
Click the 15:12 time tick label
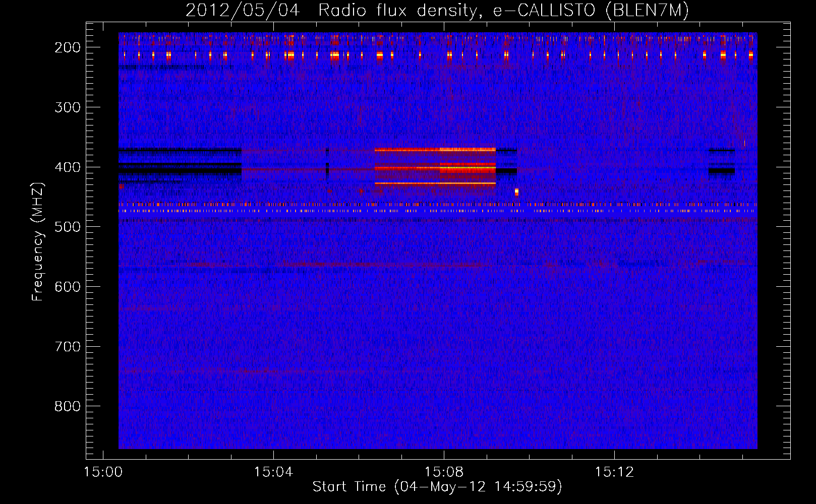tap(614, 472)
